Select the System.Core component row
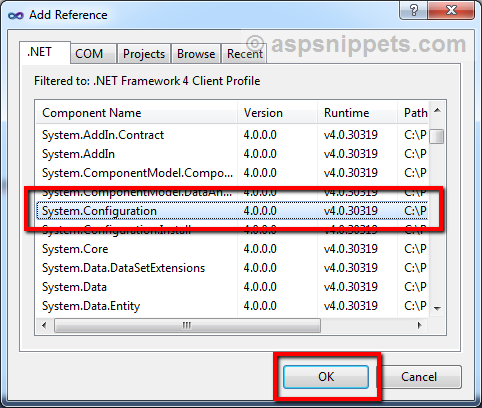 tap(232, 249)
